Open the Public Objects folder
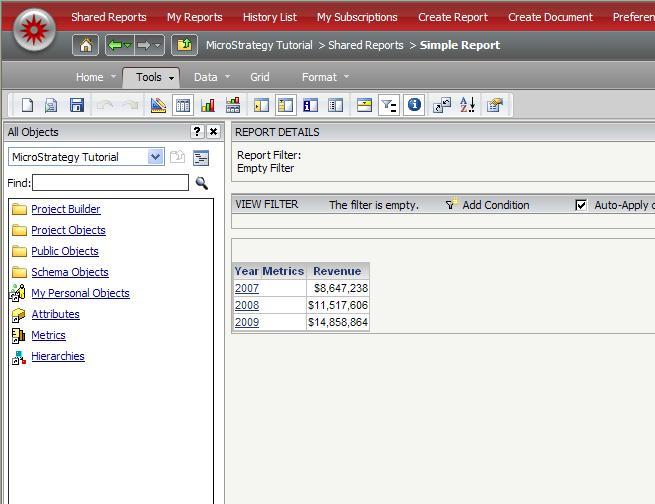 point(65,251)
